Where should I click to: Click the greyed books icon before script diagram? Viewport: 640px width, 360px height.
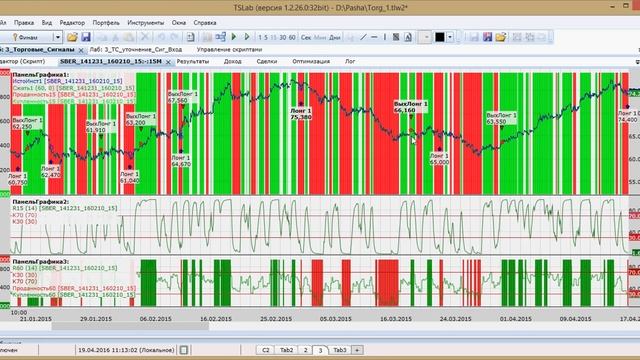point(207,37)
